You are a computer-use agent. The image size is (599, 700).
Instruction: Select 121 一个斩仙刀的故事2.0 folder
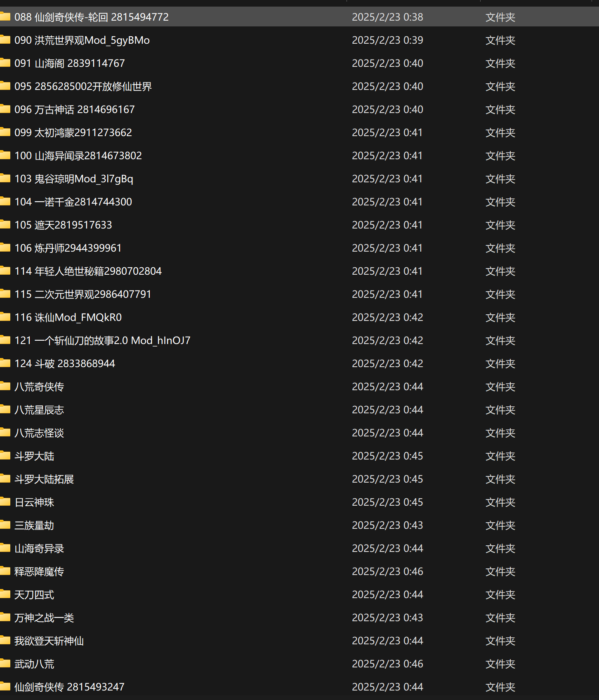[x=102, y=340]
